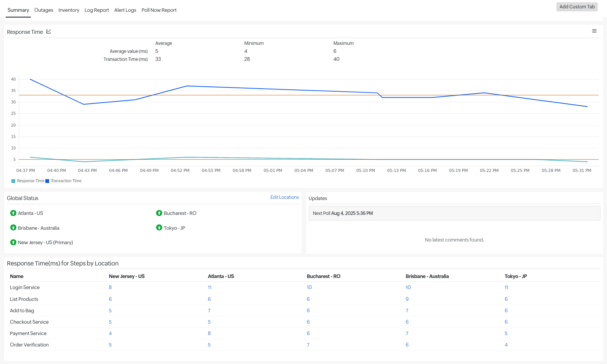Click the 04:37 PM transaction time peak
The width and height of the screenshot is (607, 364).
[x=30, y=79]
